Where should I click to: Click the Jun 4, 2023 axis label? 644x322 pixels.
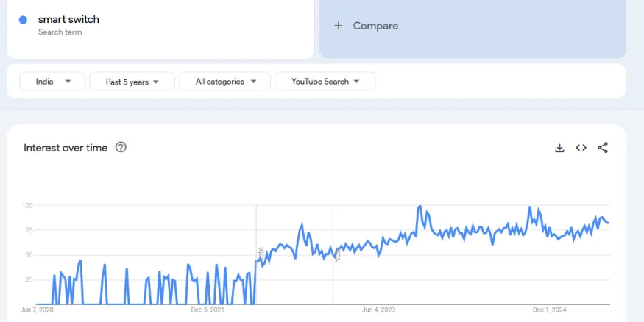point(378,310)
